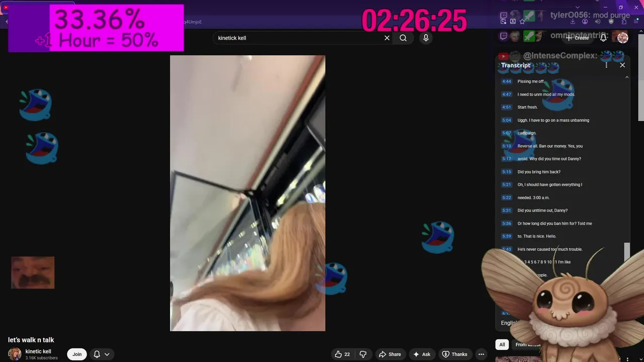Dislike the video with thumbs down
This screenshot has height=362, width=644.
click(363, 354)
